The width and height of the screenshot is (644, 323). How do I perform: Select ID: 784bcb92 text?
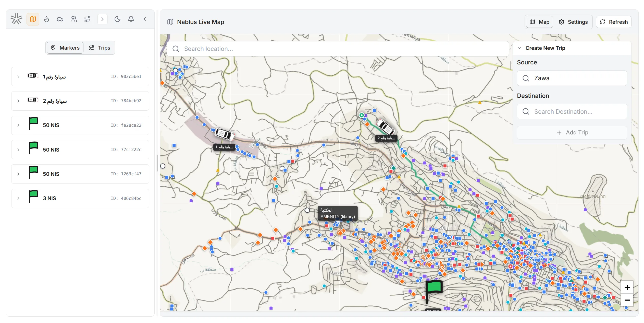[126, 101]
